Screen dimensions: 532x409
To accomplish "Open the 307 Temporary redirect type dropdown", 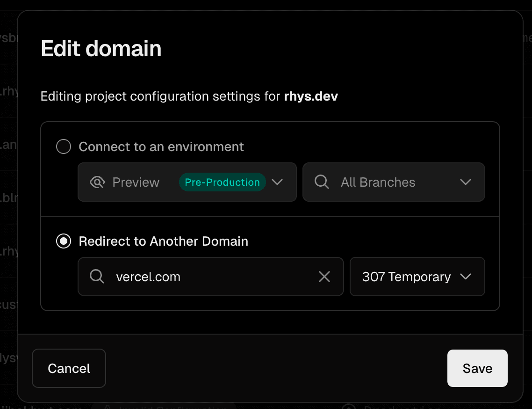I will point(466,277).
